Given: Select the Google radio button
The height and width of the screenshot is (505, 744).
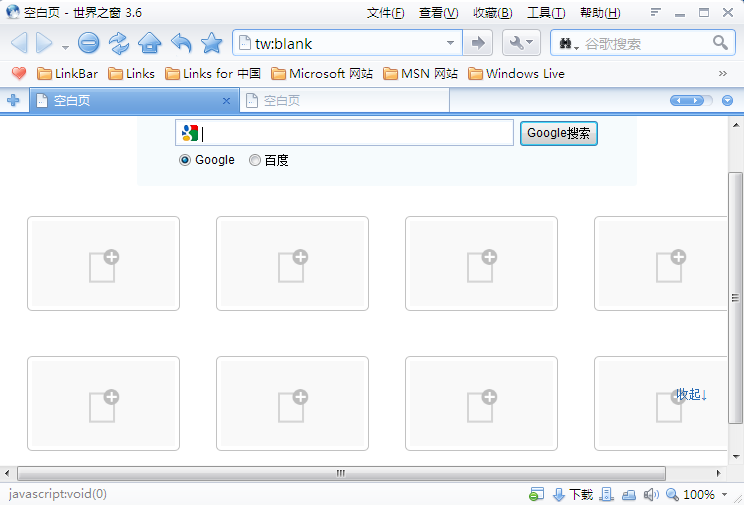Looking at the screenshot, I should 185,160.
